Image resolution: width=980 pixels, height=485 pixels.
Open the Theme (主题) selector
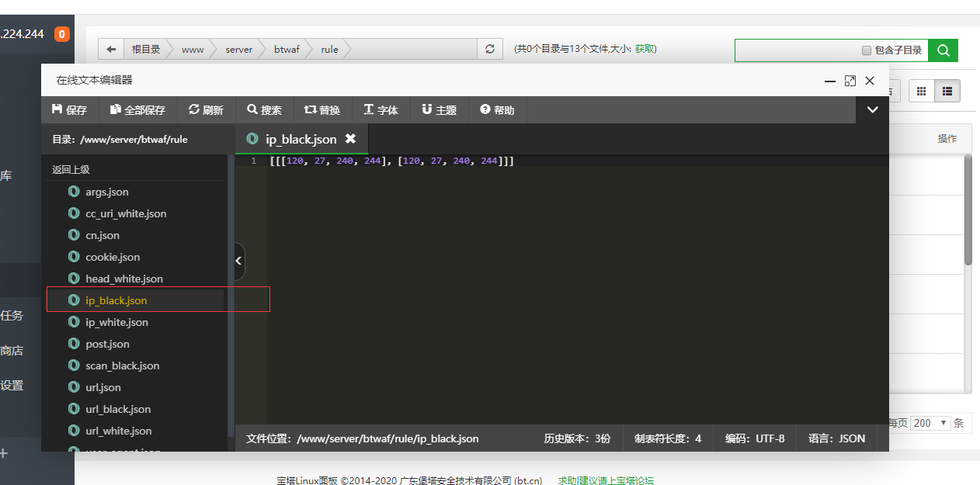439,110
